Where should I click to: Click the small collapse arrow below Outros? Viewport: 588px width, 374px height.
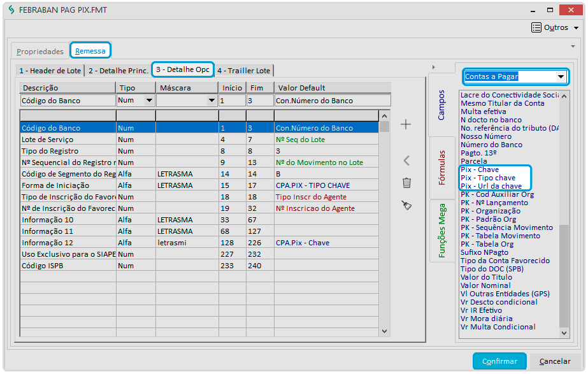click(x=573, y=47)
